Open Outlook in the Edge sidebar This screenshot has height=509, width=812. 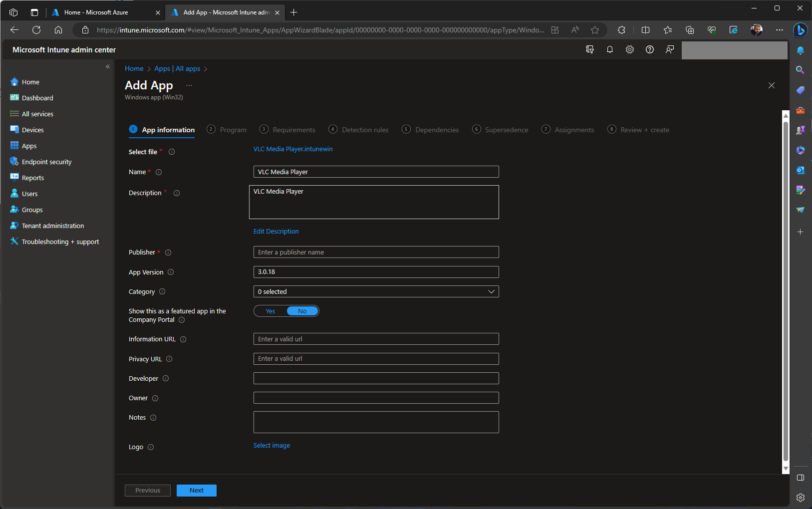point(800,170)
